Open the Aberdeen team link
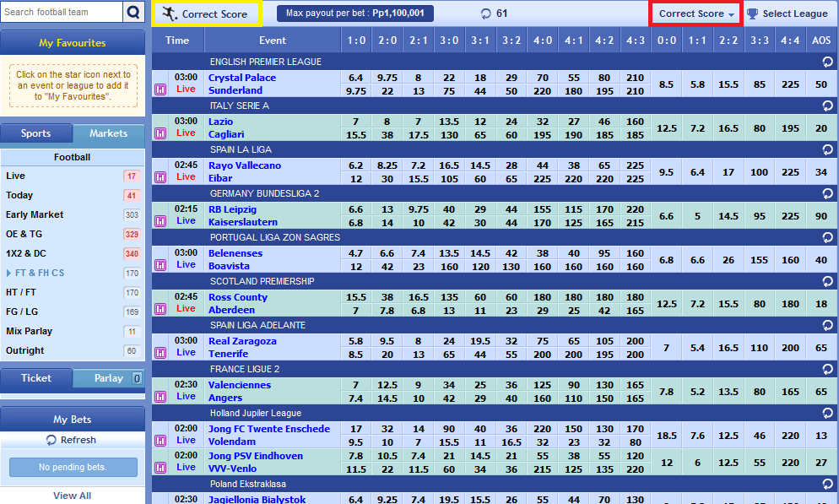Viewport: 839px width, 504px height. click(231, 310)
